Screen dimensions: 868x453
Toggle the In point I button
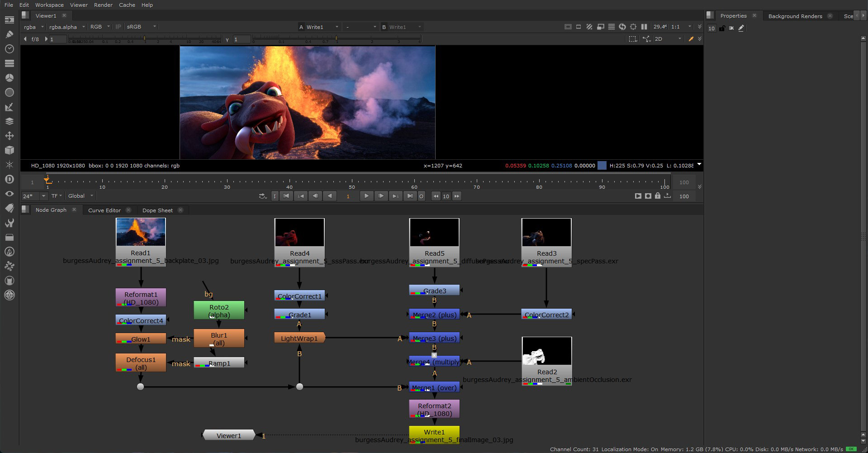click(275, 196)
